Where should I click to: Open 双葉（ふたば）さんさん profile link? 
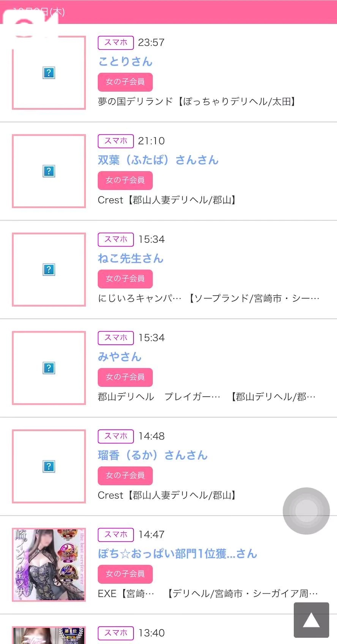[158, 160]
